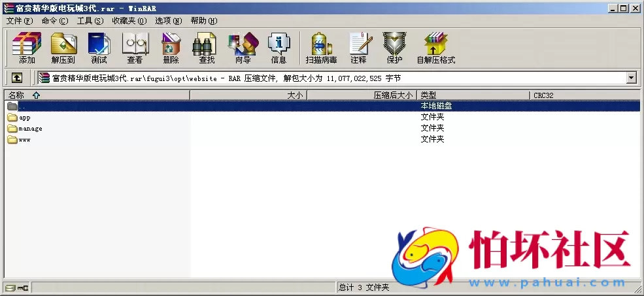Expand the address bar path dropdown
This screenshot has height=296, width=644.
tap(632, 78)
